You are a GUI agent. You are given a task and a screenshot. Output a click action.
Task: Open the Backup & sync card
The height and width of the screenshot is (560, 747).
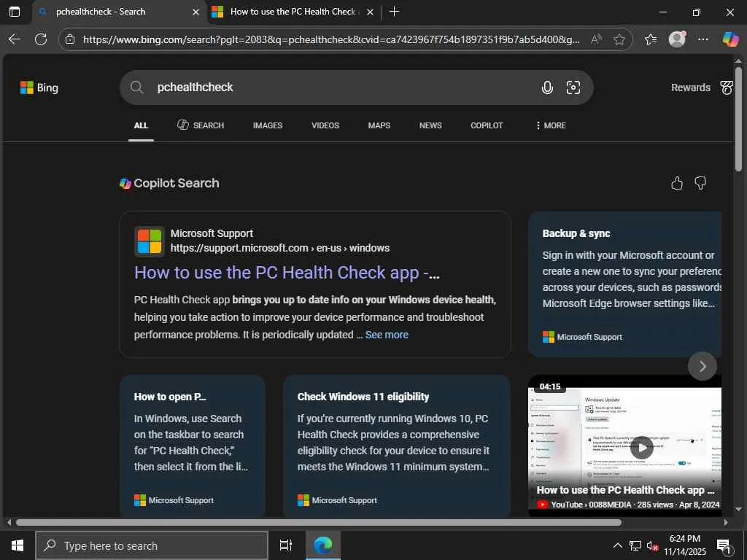625,284
